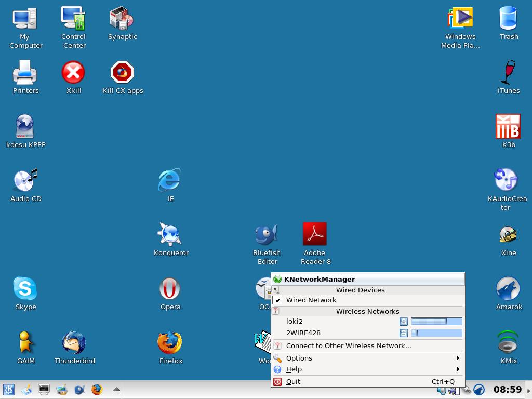Click the Bluefish fish icon in panel

[x=79, y=390]
